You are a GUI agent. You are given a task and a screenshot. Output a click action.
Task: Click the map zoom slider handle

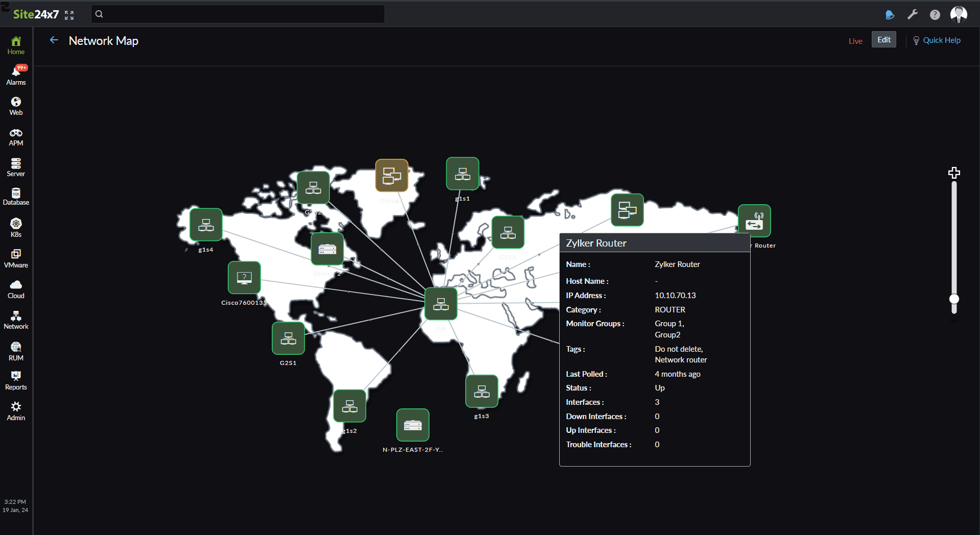(954, 299)
